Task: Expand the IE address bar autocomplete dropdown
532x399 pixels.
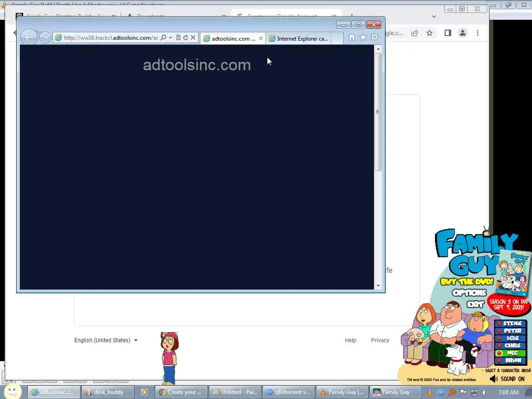Action: tap(171, 38)
